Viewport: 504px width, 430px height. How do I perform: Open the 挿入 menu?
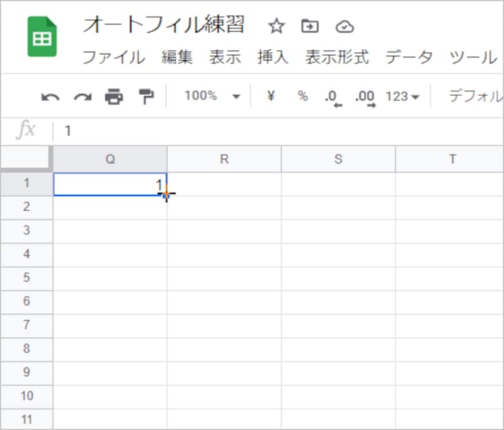pos(272,57)
